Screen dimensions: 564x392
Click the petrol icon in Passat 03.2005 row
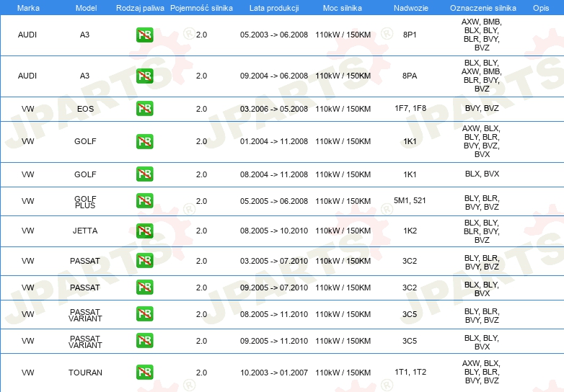(x=144, y=261)
